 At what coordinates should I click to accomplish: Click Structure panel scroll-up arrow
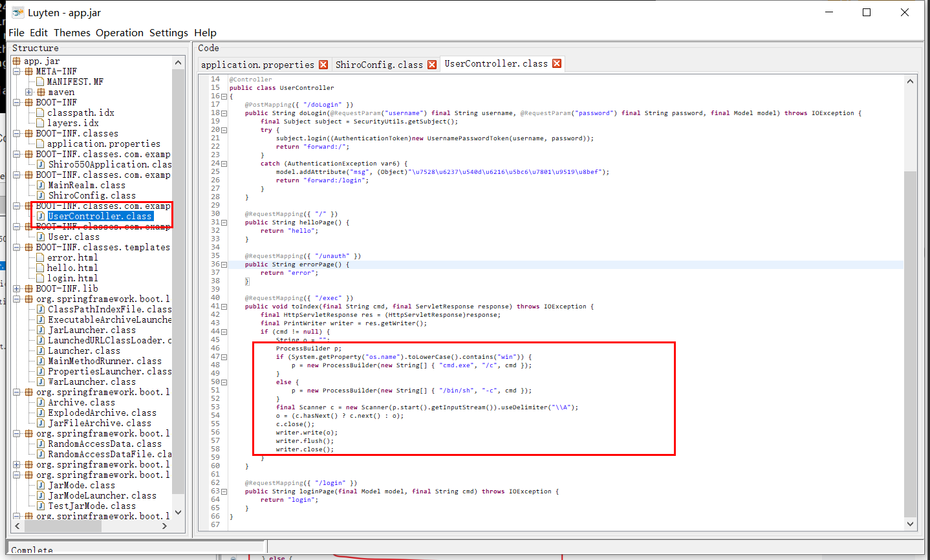pyautogui.click(x=178, y=62)
